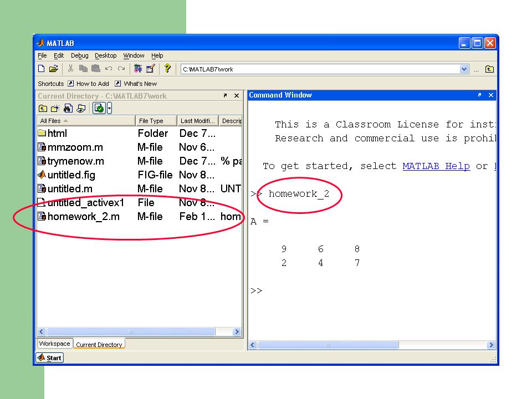The height and width of the screenshot is (399, 532).
Task: Click the view/report icon in directory toolbar
Action: 81,109
